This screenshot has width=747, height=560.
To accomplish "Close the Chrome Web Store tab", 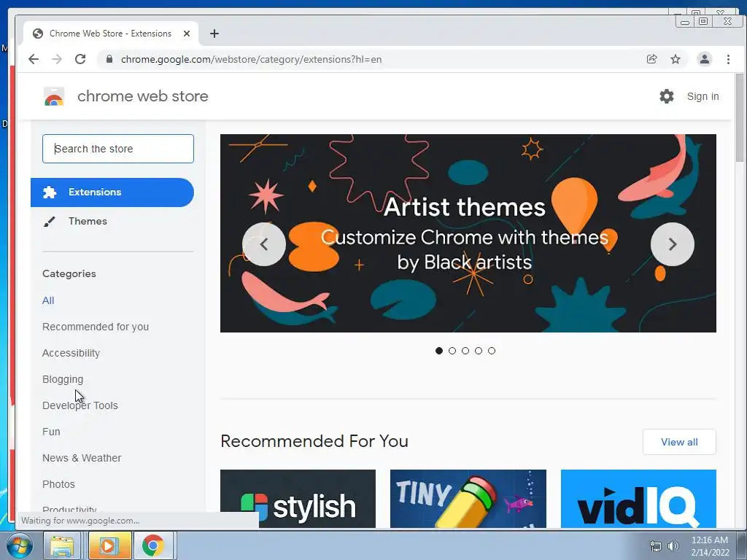I will [187, 34].
